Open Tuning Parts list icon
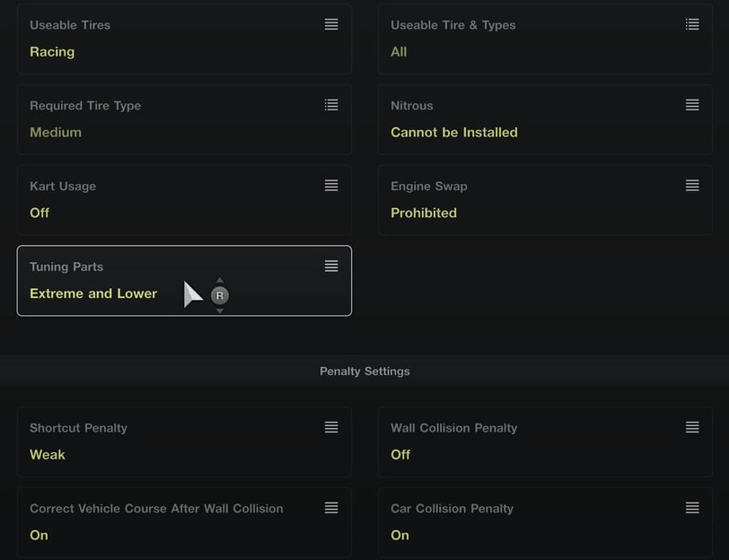Screen dimensions: 729x560 [331, 266]
